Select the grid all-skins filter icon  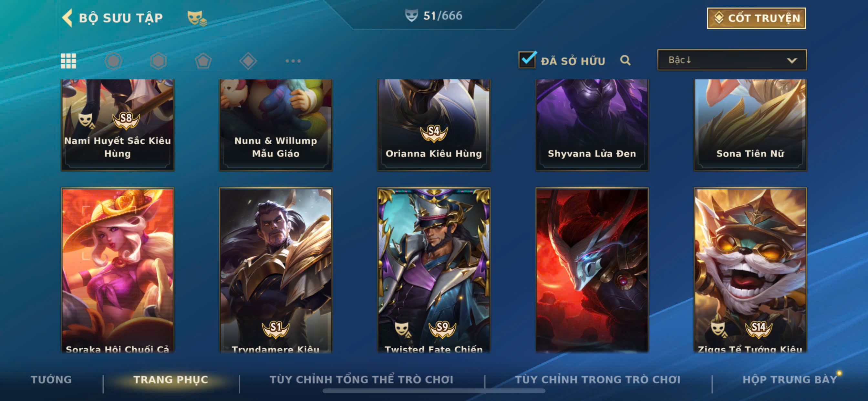point(68,61)
